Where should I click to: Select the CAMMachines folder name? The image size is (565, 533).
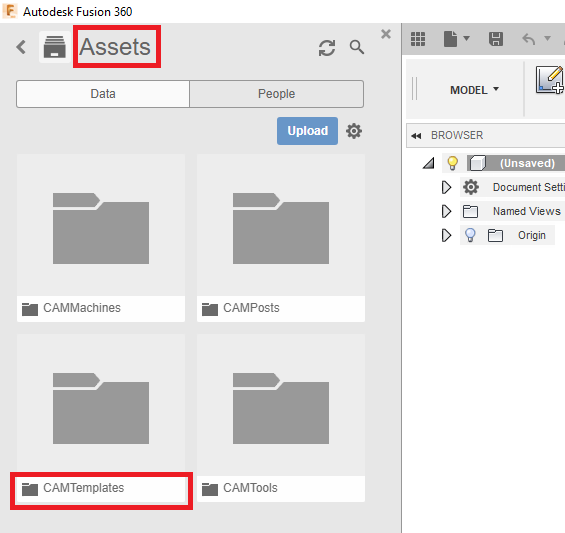pos(82,308)
